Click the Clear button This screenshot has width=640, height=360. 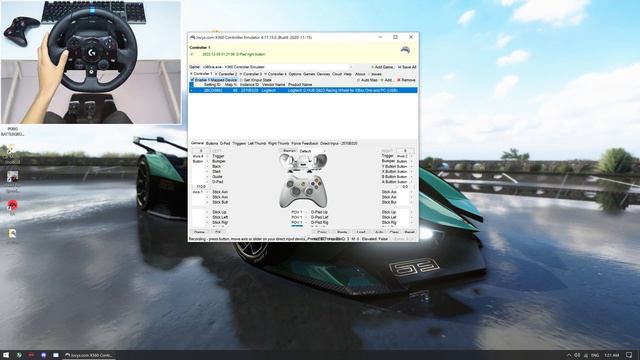[x=394, y=232]
